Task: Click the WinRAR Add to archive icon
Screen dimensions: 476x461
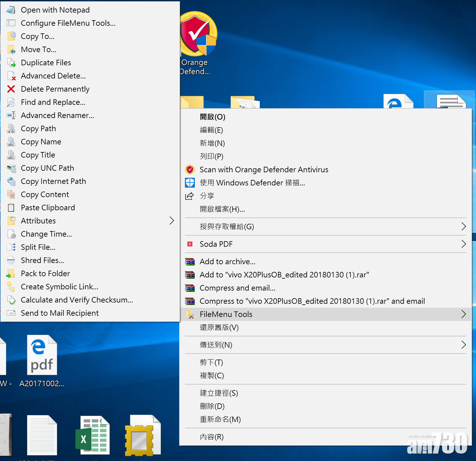Action: coord(190,261)
